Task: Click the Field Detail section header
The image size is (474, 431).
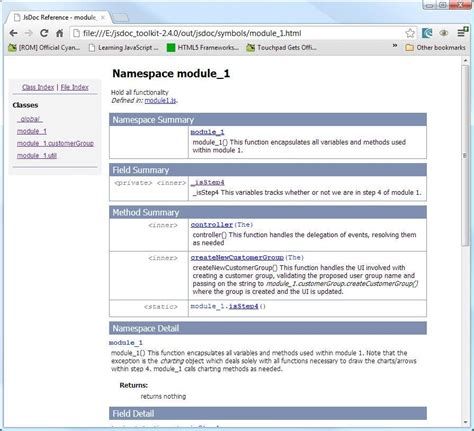Action: pyautogui.click(x=268, y=413)
